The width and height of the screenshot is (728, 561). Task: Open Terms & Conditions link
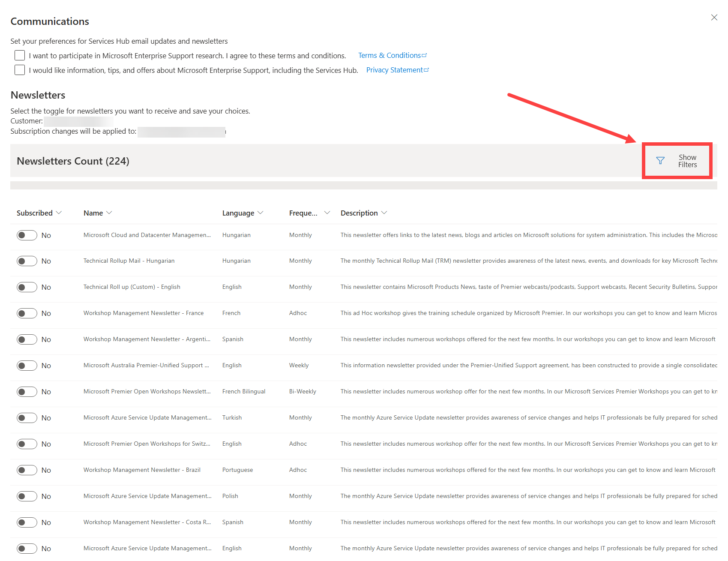(x=392, y=55)
